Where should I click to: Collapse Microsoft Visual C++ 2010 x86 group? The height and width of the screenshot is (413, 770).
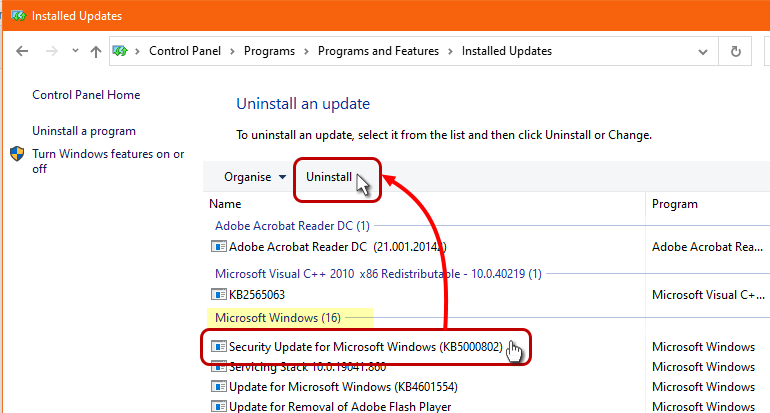[378, 274]
